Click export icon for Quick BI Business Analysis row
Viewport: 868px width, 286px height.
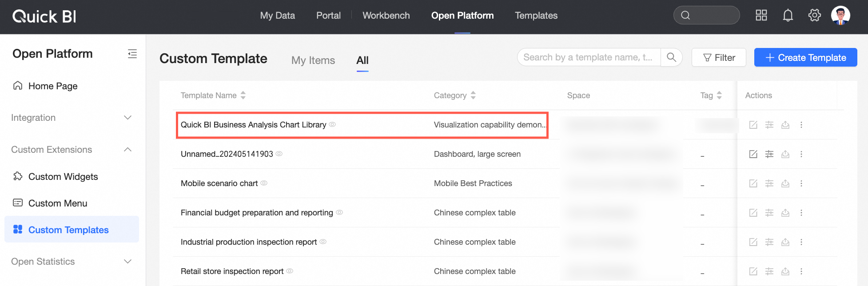click(785, 125)
